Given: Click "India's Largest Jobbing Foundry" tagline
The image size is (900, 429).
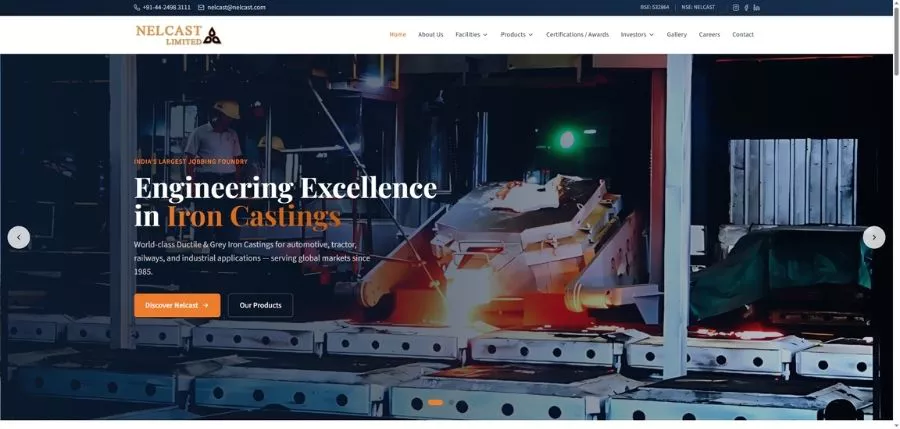Looking at the screenshot, I should click(191, 162).
